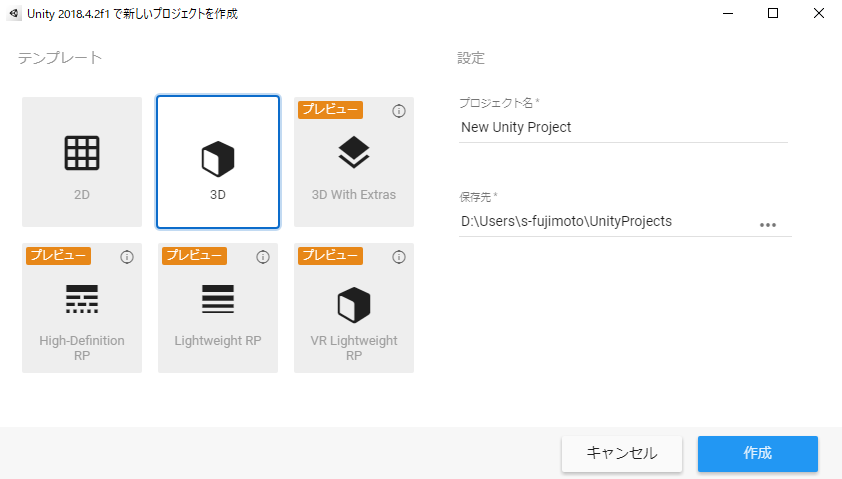Click the Unity logo in the title bar
This screenshot has height=479, width=842.
[x=14, y=13]
